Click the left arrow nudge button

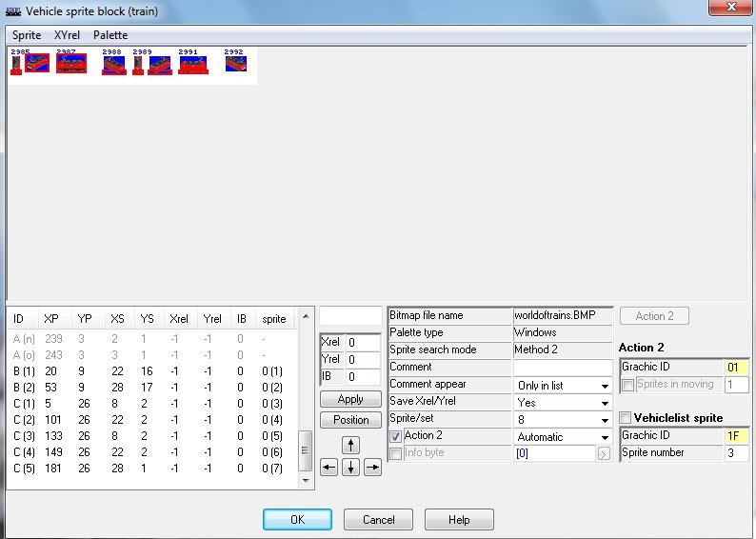329,467
